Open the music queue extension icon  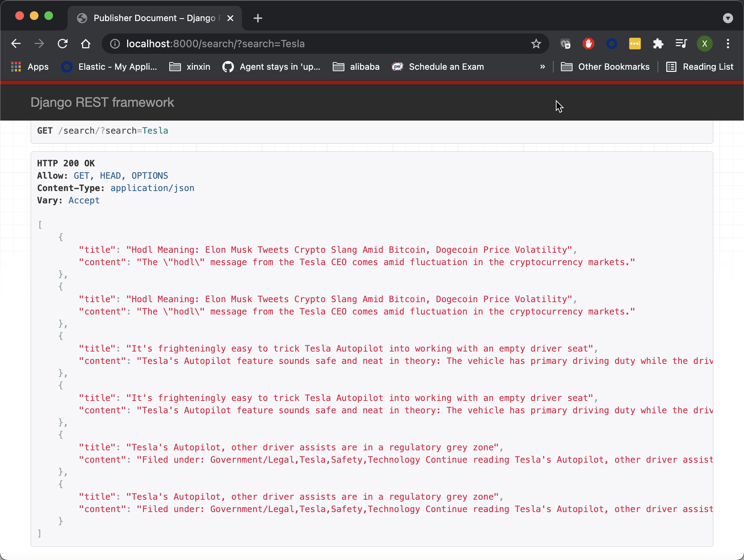[x=681, y=44]
